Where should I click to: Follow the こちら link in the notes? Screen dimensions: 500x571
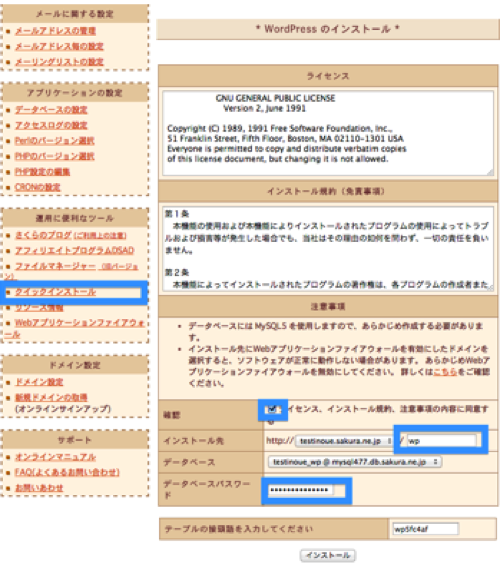[445, 372]
